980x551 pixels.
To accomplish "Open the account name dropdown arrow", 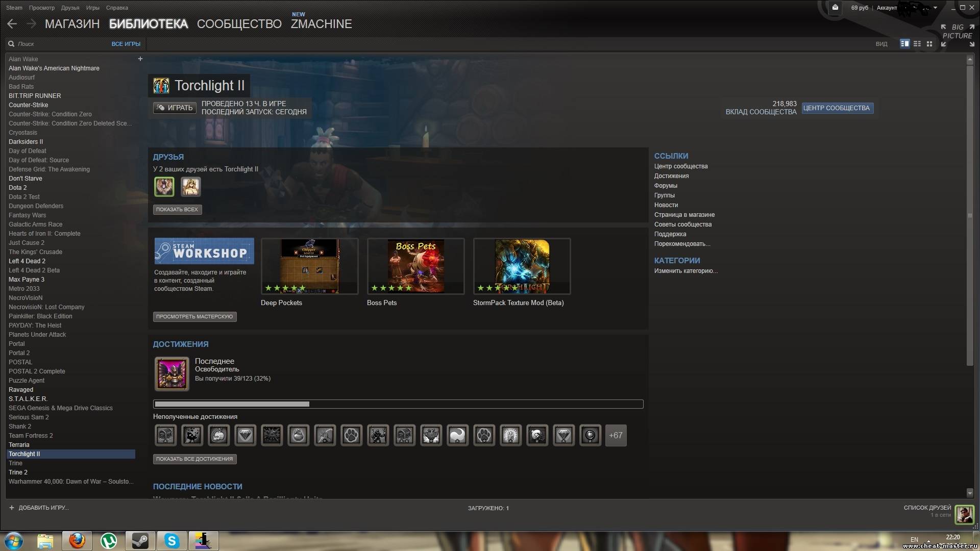I will tap(935, 8).
